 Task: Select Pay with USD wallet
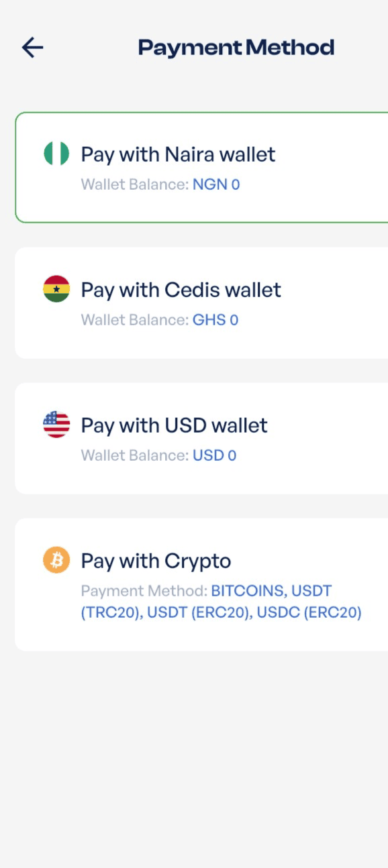click(x=175, y=425)
